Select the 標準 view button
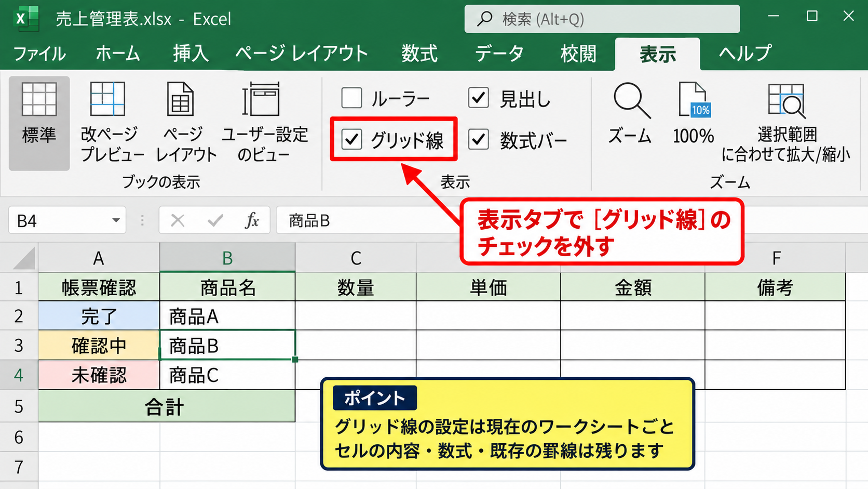Screen dimensions: 868x489 (x=39, y=123)
